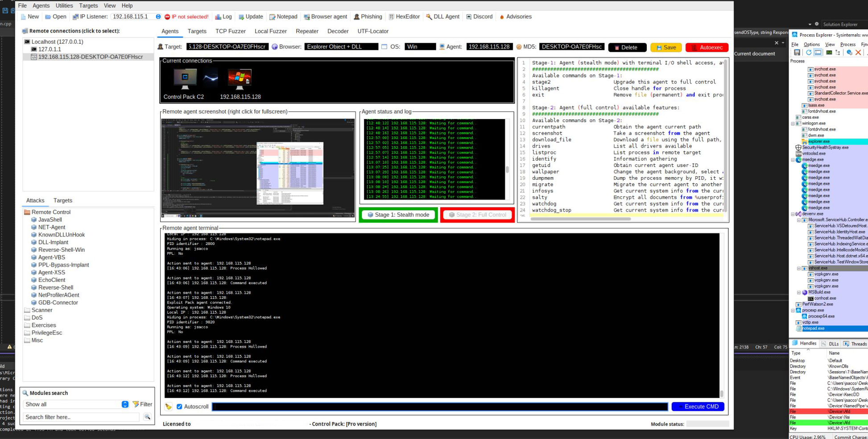
Task: Switch to the TCP Fuzzer tab
Action: [230, 31]
